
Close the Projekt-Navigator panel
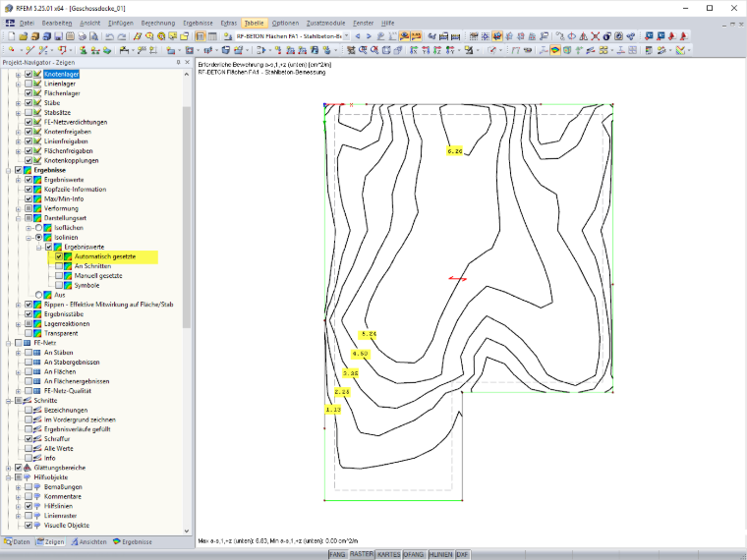[x=187, y=62]
